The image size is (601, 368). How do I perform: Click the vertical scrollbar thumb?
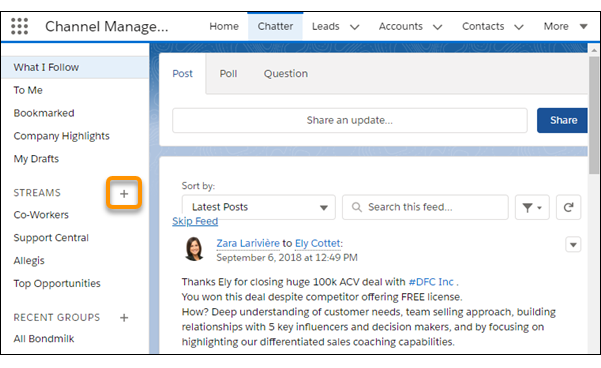(594, 115)
